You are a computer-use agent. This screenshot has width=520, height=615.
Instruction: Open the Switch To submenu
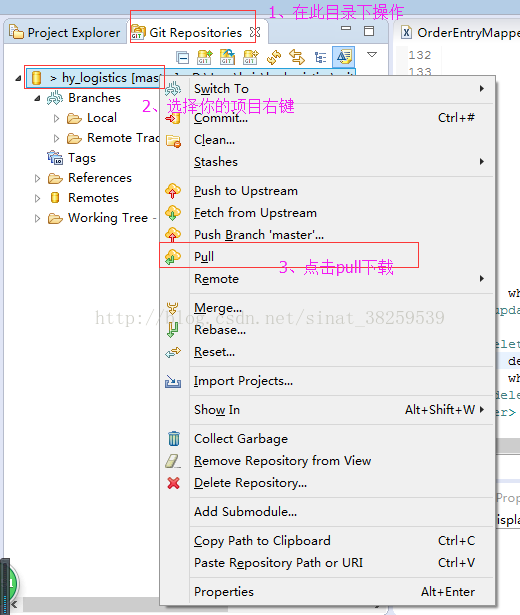[x=327, y=89]
